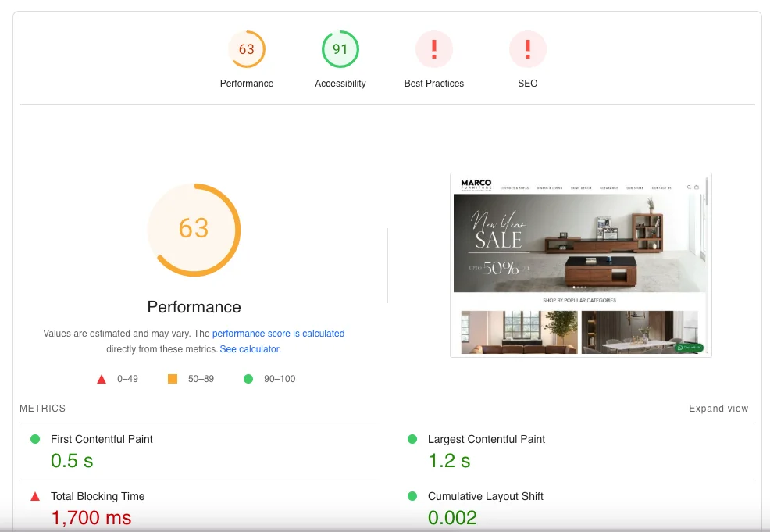This screenshot has height=532, width=770.
Task: Click the 0–49 legend range text
Action: (x=127, y=379)
